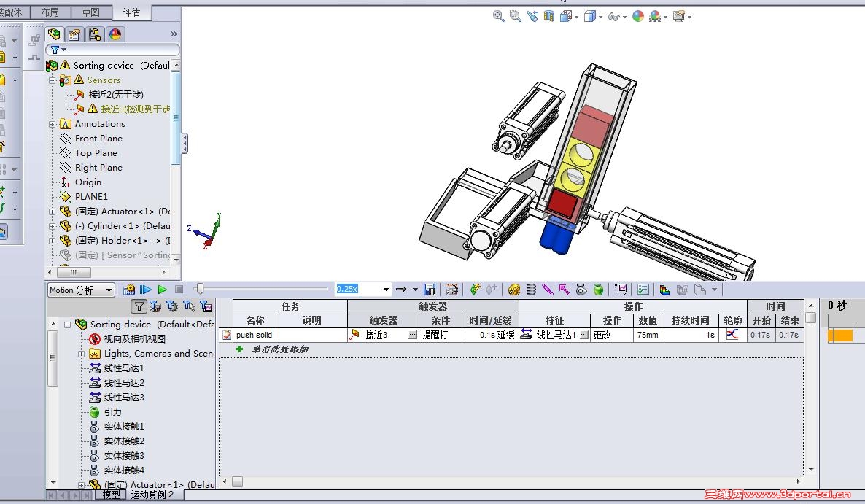
Task: Expand Lights, Cameras and Scene node
Action: tap(81, 354)
